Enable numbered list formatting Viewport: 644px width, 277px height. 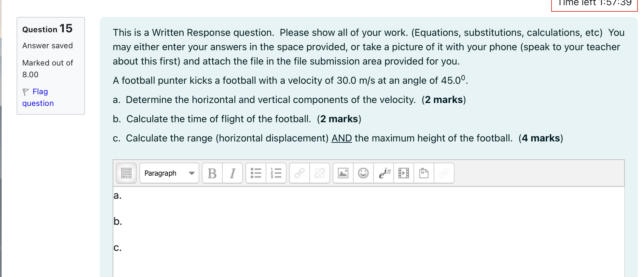click(276, 173)
